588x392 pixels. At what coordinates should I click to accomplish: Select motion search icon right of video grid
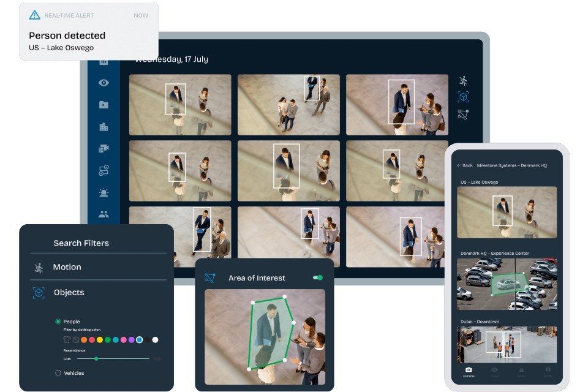point(463,81)
